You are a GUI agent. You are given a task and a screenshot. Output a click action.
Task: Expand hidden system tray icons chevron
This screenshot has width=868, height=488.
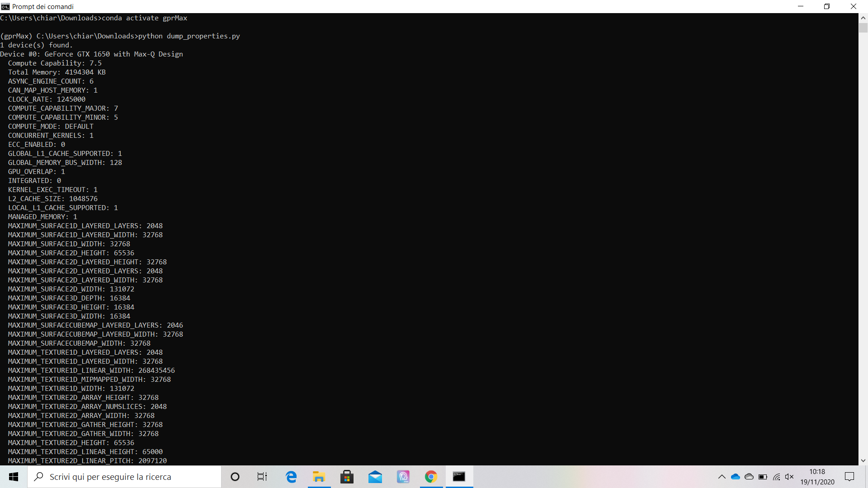point(722,477)
